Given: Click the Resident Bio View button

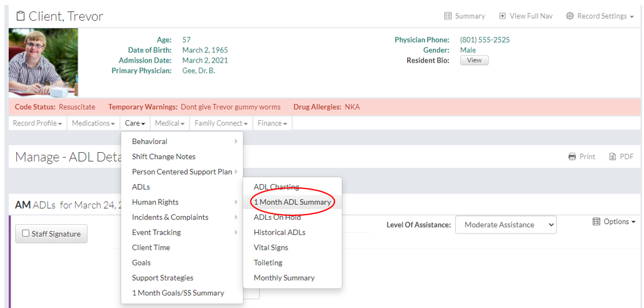Looking at the screenshot, I should tap(474, 60).
